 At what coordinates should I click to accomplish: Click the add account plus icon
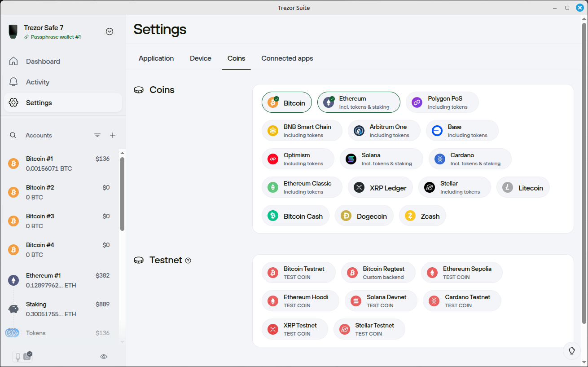click(113, 135)
